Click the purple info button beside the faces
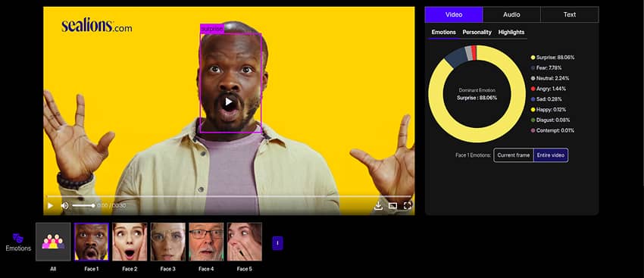This screenshot has height=278, width=644. (277, 243)
